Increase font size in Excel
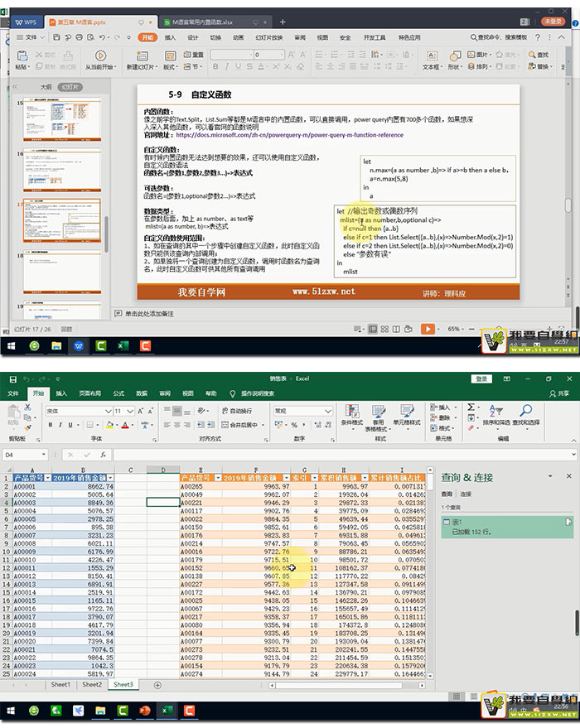The height and width of the screenshot is (728, 580). pyautogui.click(x=141, y=411)
